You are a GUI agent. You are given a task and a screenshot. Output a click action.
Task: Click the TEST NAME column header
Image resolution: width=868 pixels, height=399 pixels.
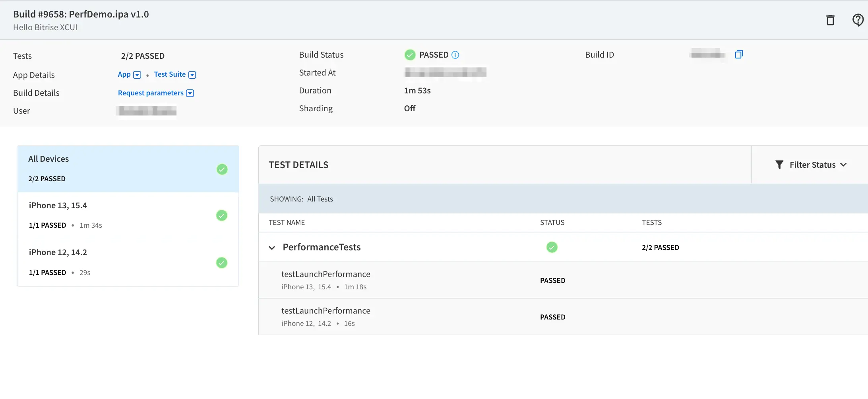click(287, 223)
